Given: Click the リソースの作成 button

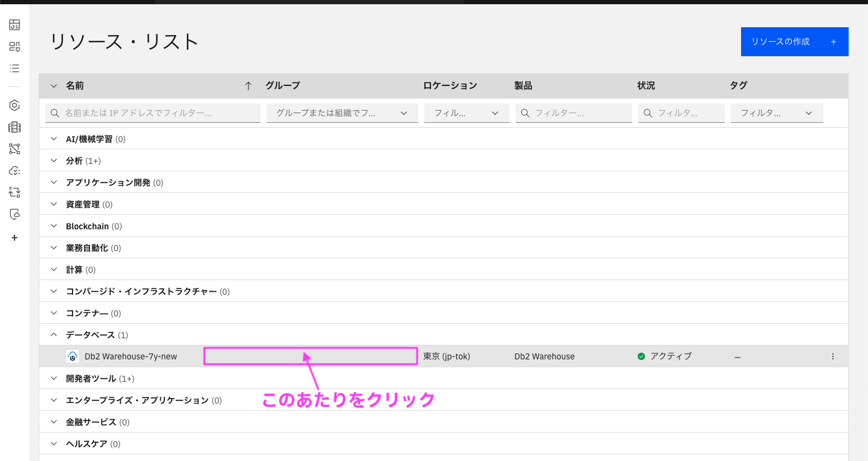Looking at the screenshot, I should (795, 42).
